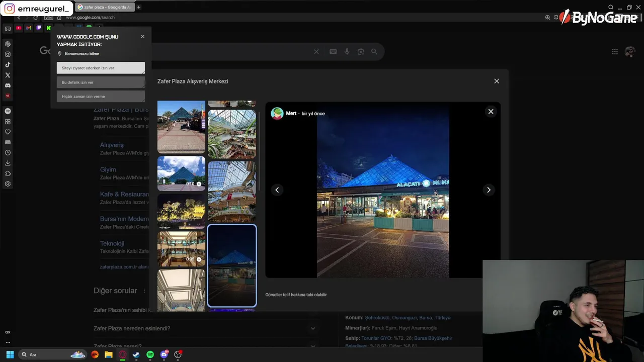This screenshot has width=644, height=362.
Task: Open Google apps grid
Action: (615, 52)
